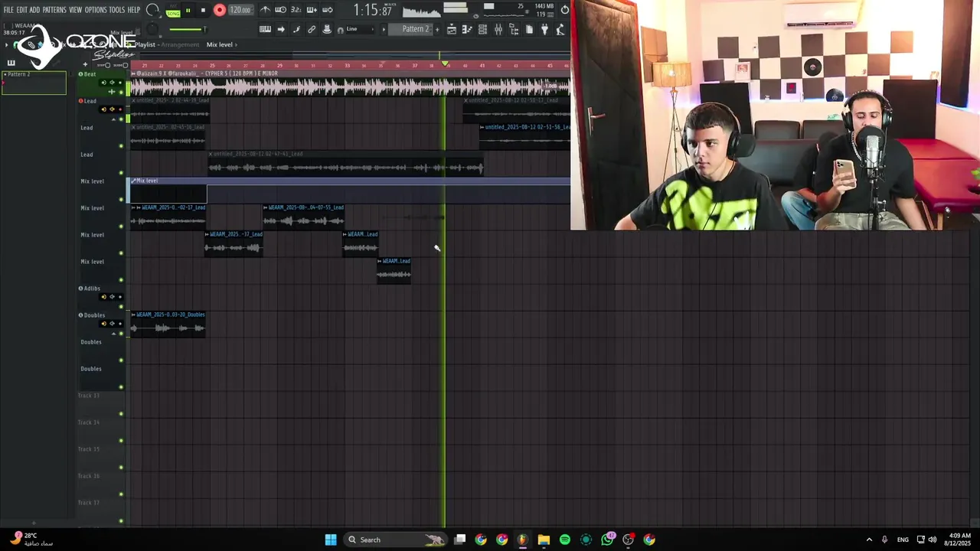
Task: Click the taskbar Search box
Action: pos(396,540)
